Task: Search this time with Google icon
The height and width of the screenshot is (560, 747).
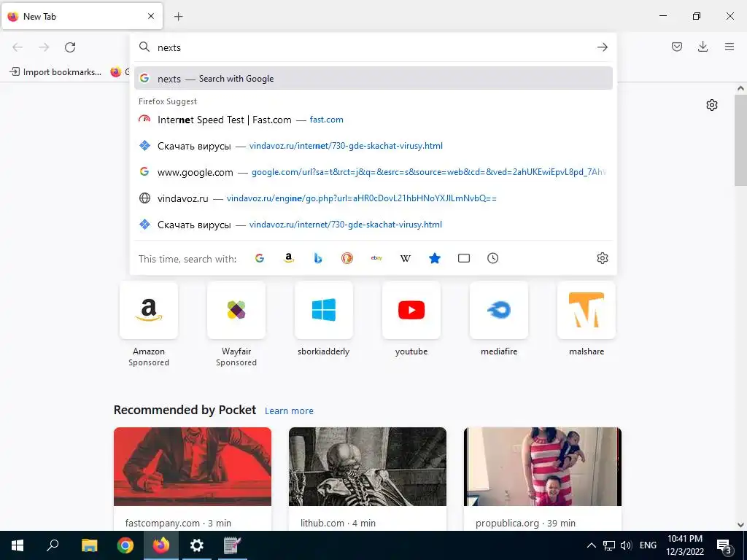Action: coord(260,258)
